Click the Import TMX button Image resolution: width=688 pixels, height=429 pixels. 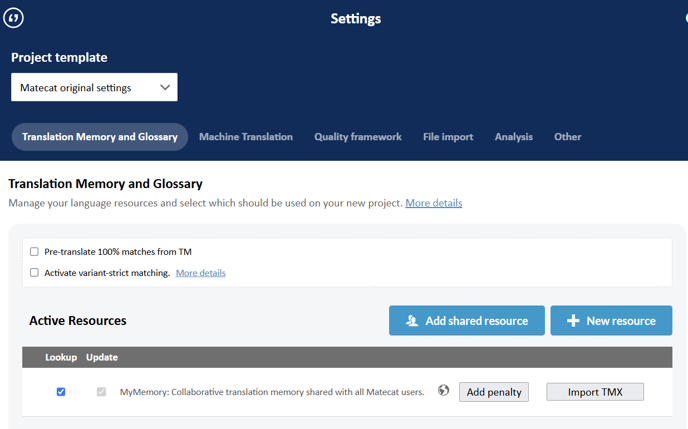click(x=595, y=392)
